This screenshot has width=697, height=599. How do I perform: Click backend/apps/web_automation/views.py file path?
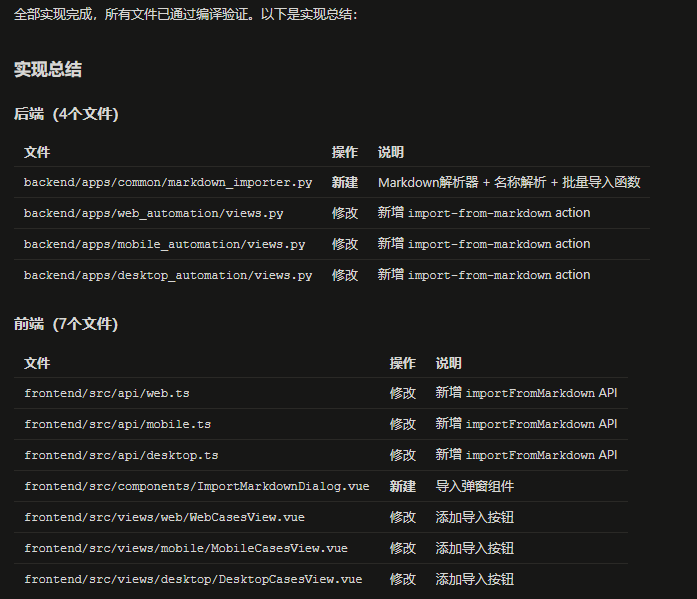point(153,213)
